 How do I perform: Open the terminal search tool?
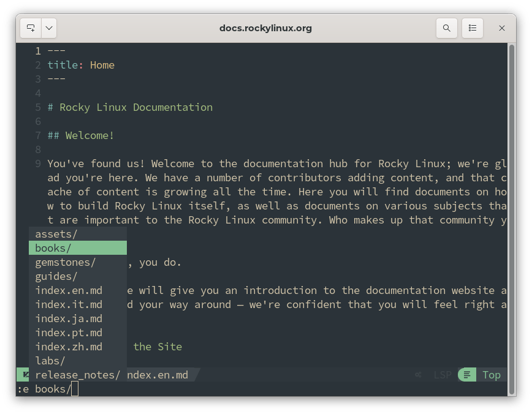pos(446,28)
